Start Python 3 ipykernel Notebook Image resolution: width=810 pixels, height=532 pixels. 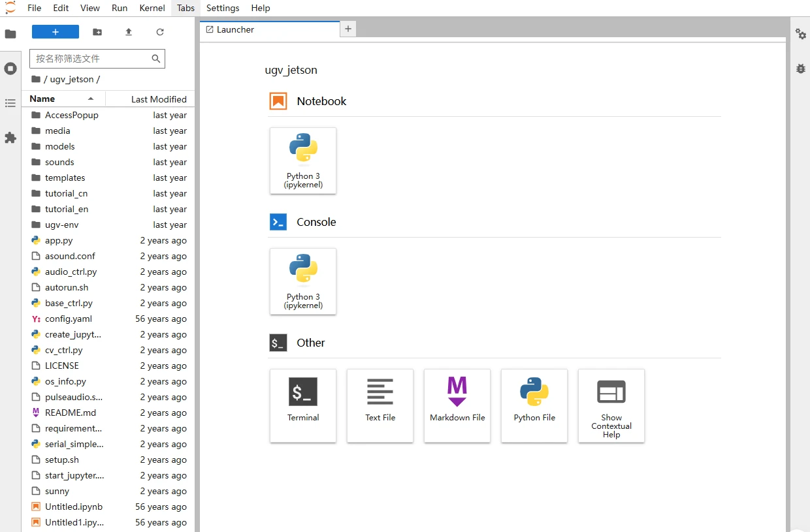[303, 161]
